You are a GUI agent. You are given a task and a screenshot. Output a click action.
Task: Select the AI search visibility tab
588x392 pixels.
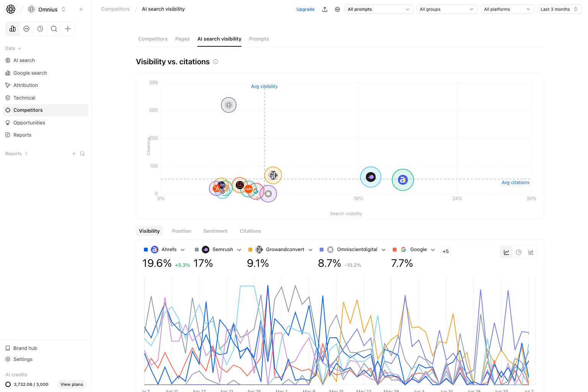(219, 39)
